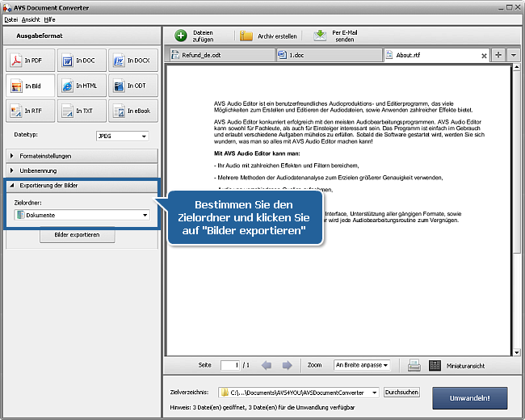
Task: Click preview scrollbar up arrow
Action: point(516,67)
